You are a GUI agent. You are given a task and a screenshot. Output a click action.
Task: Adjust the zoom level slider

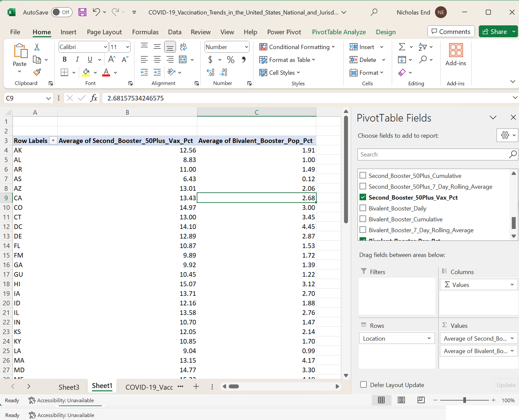click(464, 400)
